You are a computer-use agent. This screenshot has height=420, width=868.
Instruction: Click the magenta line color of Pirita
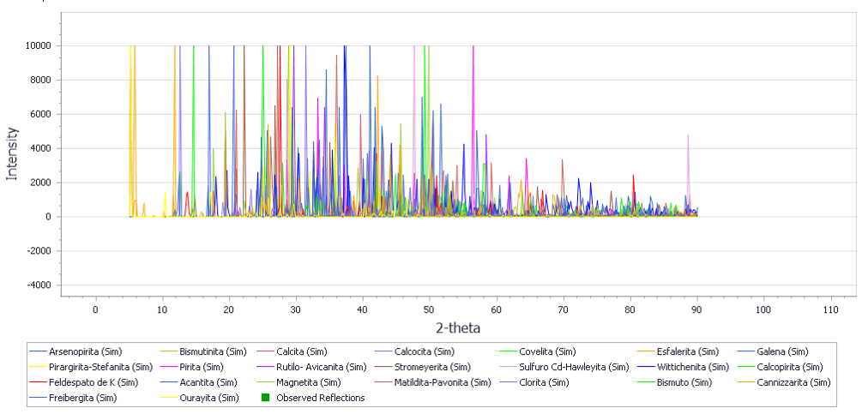click(x=167, y=367)
